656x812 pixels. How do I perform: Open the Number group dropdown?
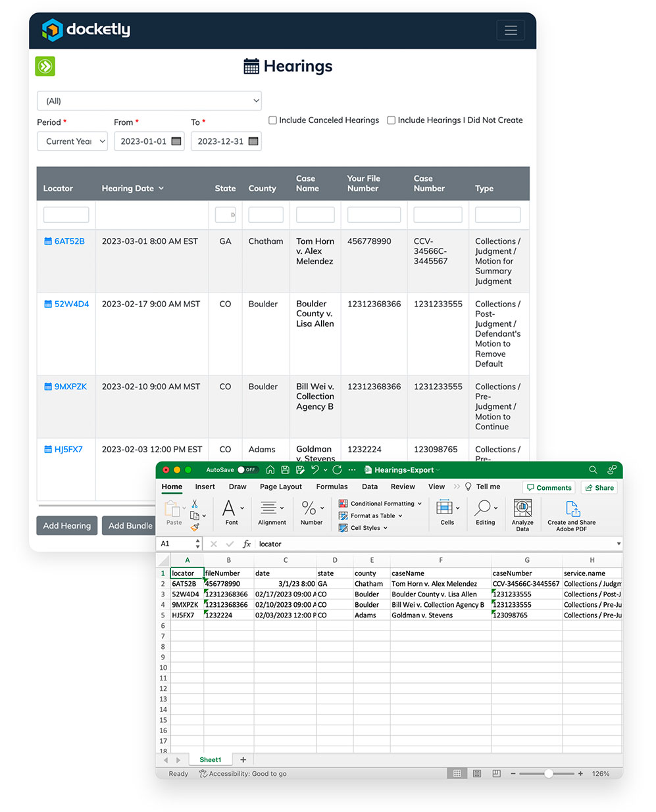click(322, 508)
